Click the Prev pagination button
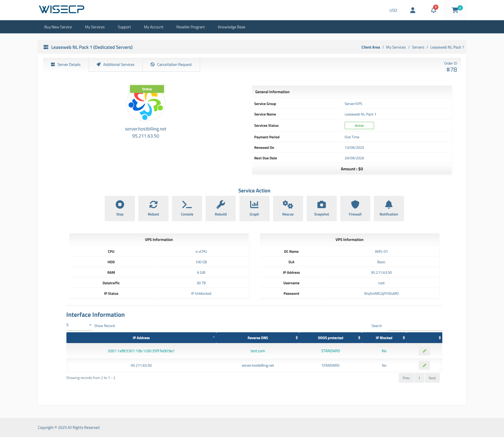The image size is (504, 437). point(406,378)
